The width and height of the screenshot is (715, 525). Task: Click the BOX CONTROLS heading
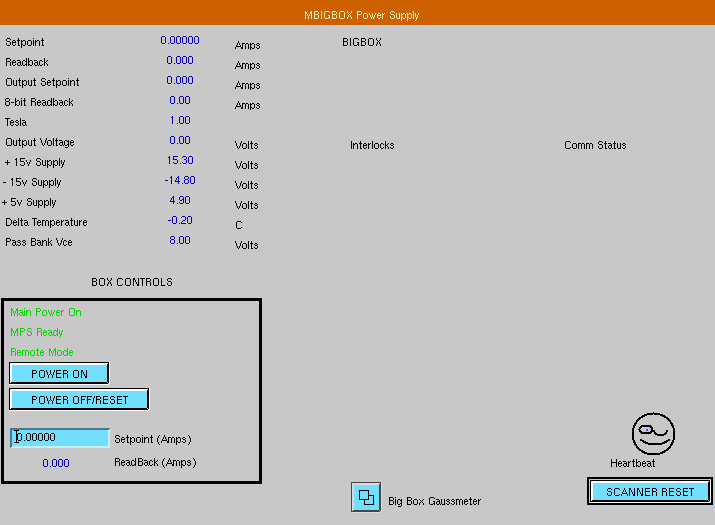[132, 282]
